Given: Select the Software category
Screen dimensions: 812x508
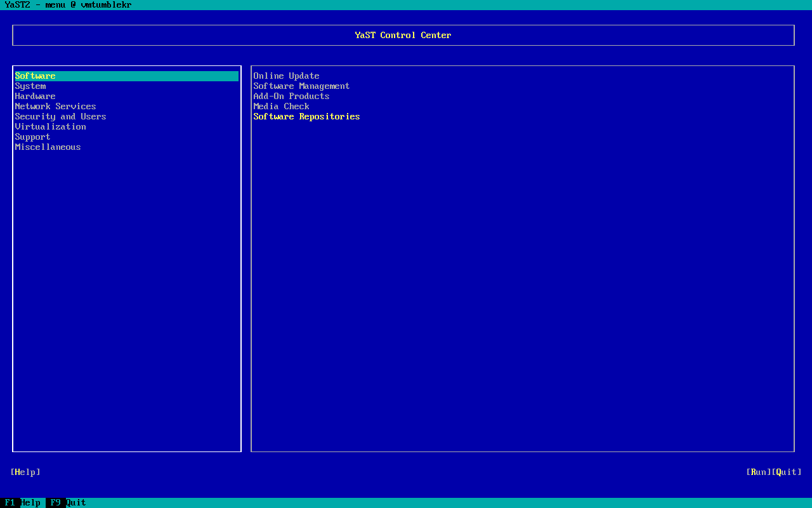Looking at the screenshot, I should click(x=127, y=76).
